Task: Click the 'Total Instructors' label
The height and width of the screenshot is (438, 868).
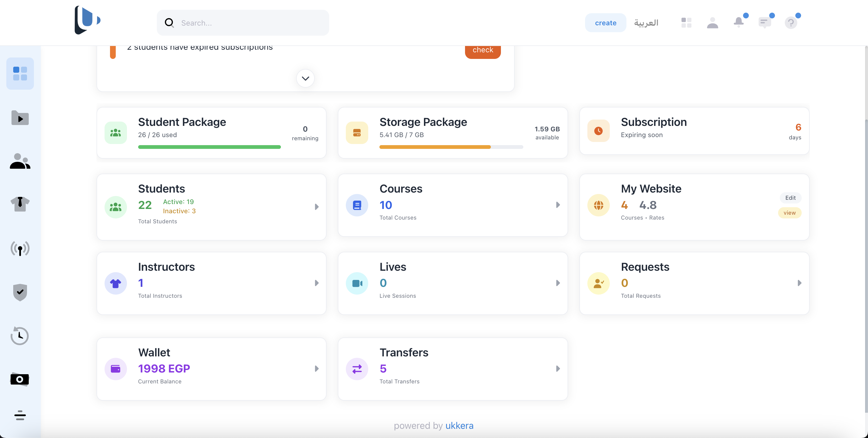Action: (x=160, y=296)
